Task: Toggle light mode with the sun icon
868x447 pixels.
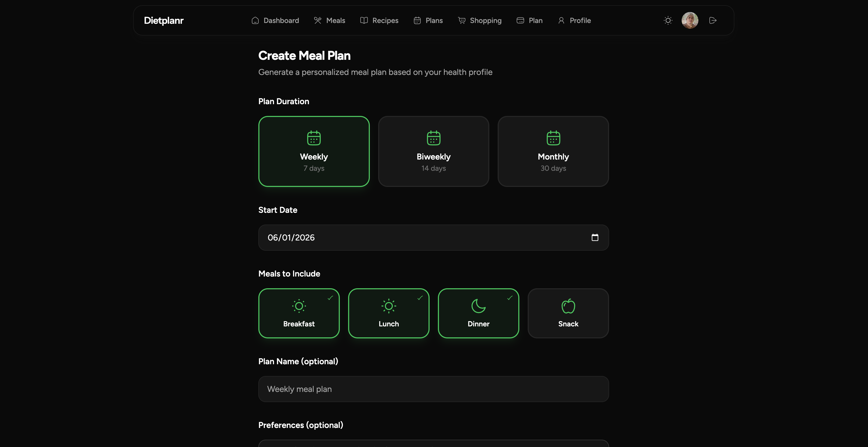Action: [x=668, y=20]
